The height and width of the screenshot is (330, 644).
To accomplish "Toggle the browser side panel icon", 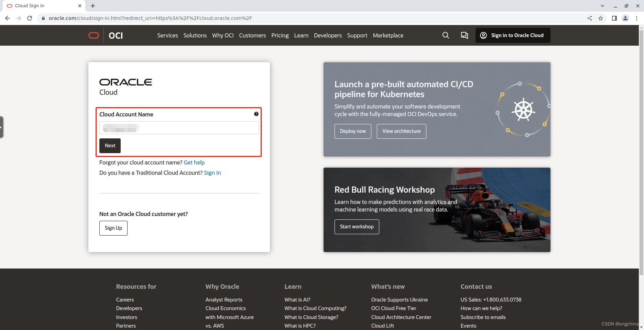I will point(614,18).
